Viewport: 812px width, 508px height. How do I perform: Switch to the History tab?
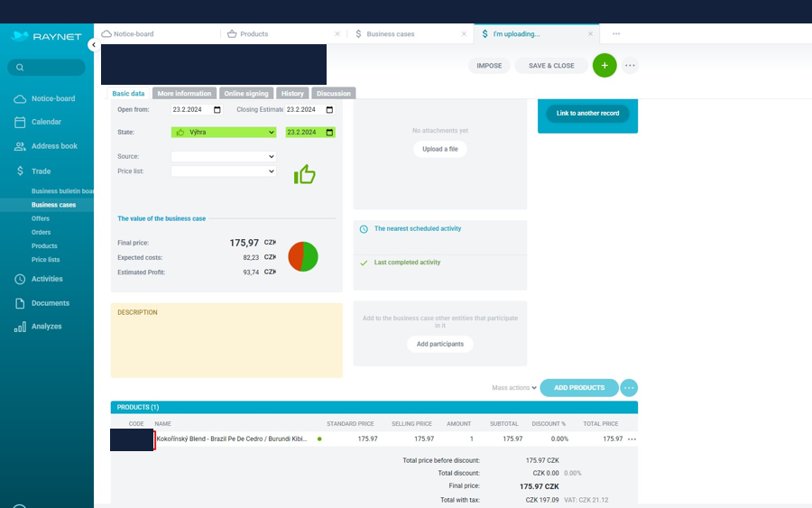(x=292, y=94)
